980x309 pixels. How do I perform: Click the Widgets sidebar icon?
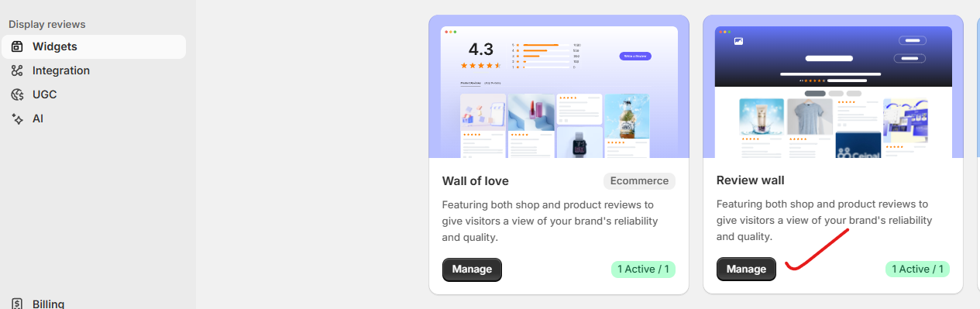17,46
